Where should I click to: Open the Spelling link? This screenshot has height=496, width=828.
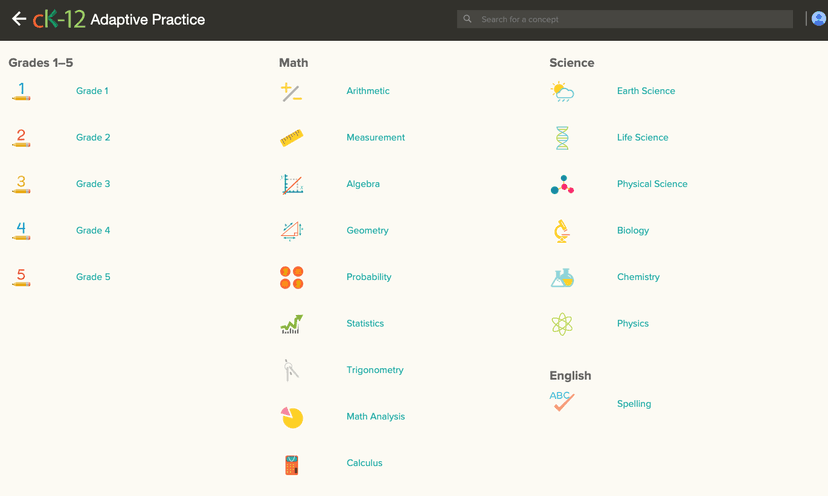(x=634, y=404)
